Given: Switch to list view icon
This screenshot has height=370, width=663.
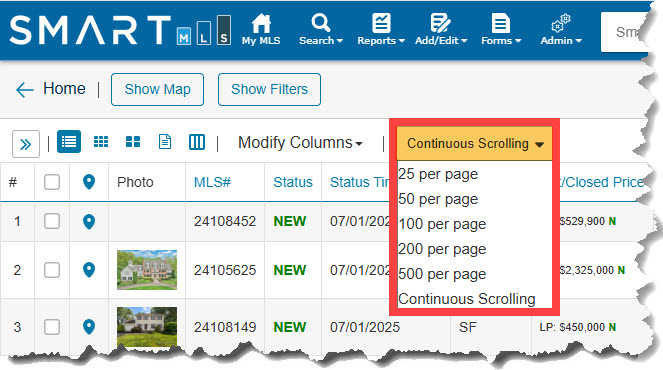Looking at the screenshot, I should point(69,142).
